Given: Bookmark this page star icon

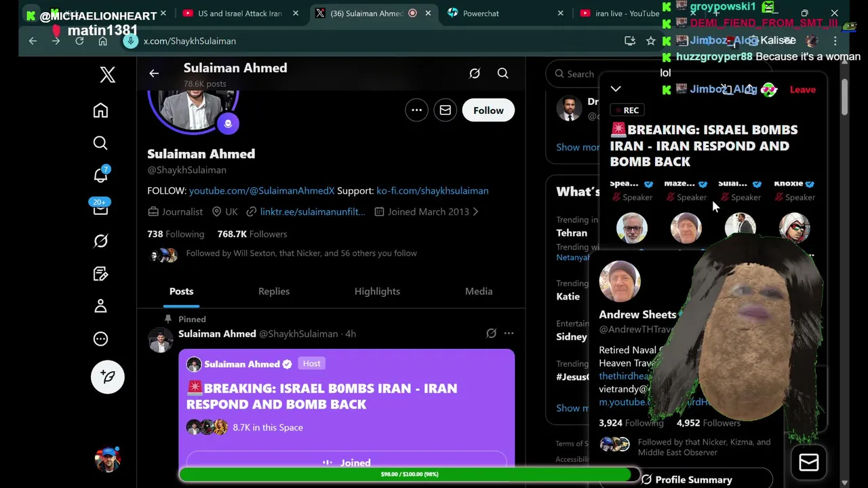Looking at the screenshot, I should pyautogui.click(x=651, y=41).
